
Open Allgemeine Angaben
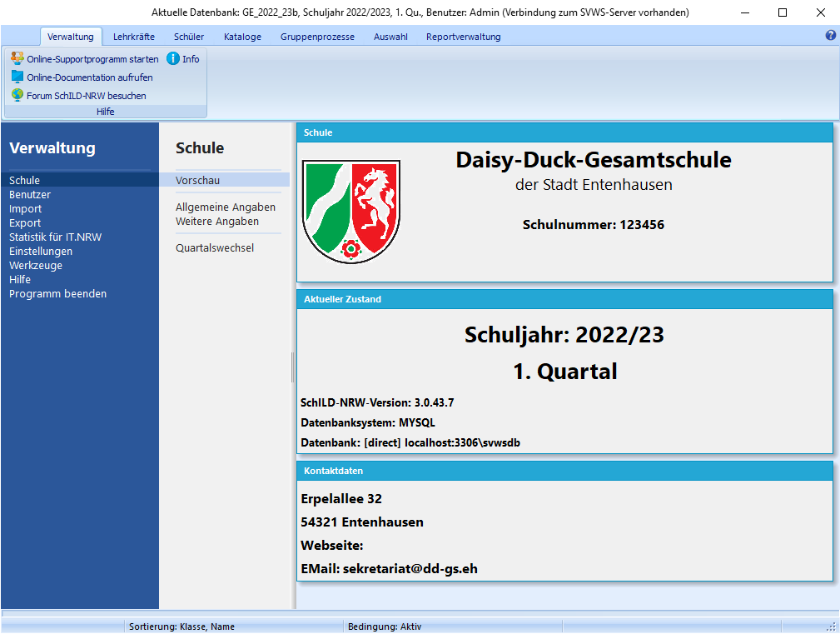[226, 207]
